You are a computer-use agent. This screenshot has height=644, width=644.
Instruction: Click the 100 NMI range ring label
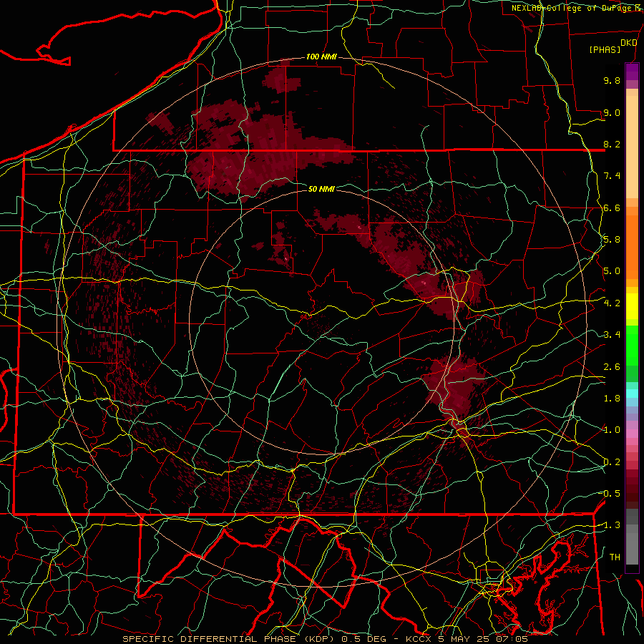tap(321, 57)
